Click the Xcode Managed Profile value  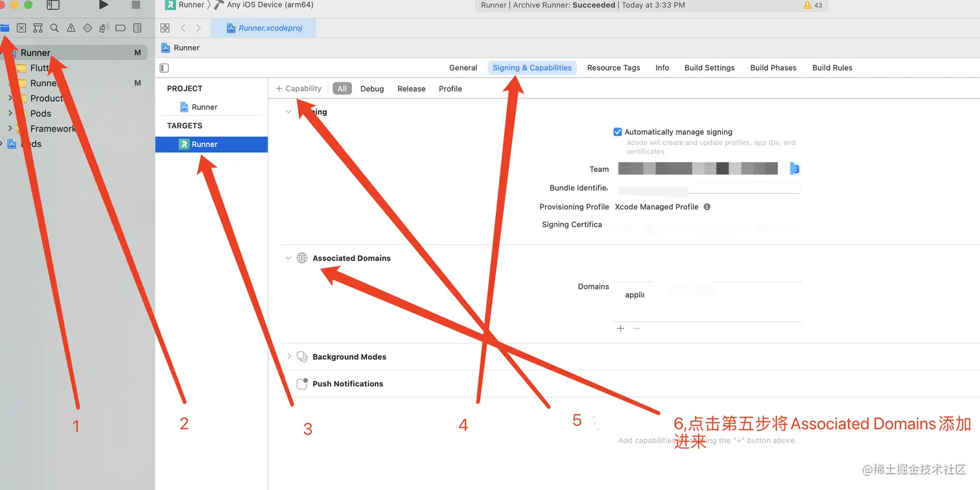point(657,207)
